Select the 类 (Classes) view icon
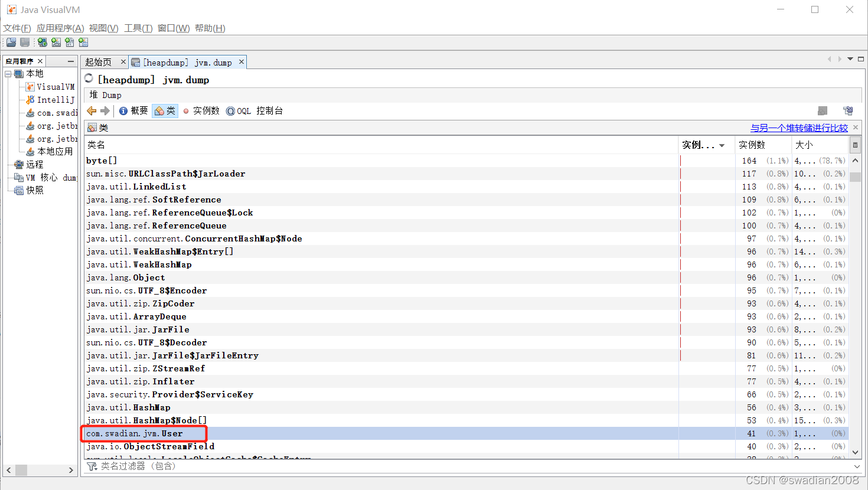 click(x=165, y=110)
